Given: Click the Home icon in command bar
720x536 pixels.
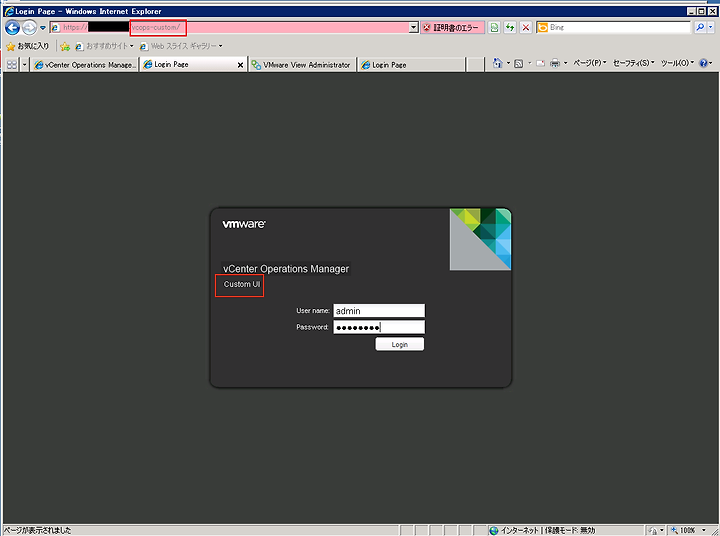Looking at the screenshot, I should (497, 63).
